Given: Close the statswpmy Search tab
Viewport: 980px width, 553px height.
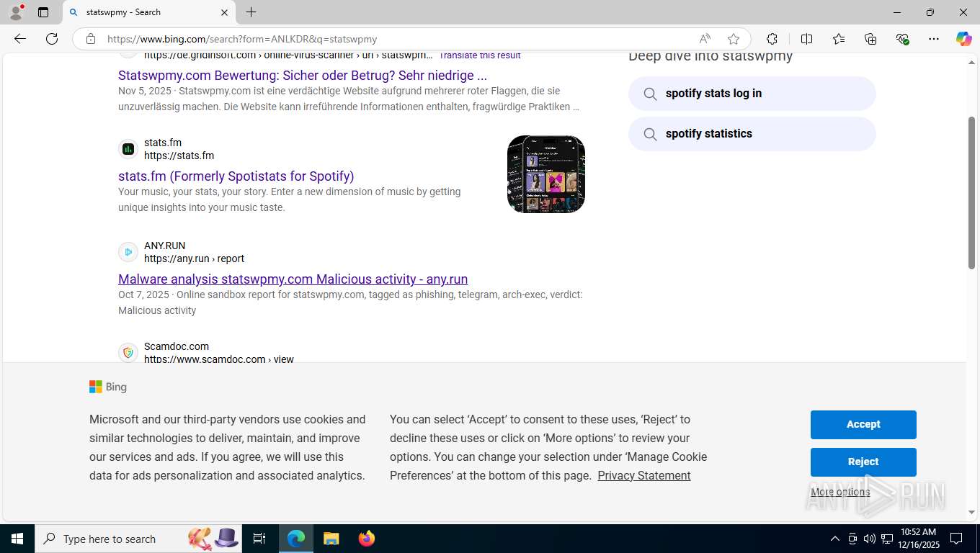Looking at the screenshot, I should click(x=224, y=12).
